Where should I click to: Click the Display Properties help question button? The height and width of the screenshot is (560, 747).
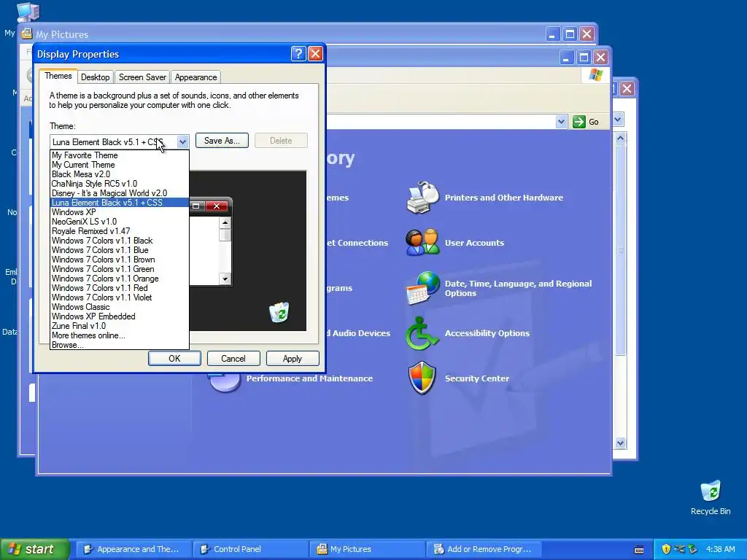[x=298, y=54]
